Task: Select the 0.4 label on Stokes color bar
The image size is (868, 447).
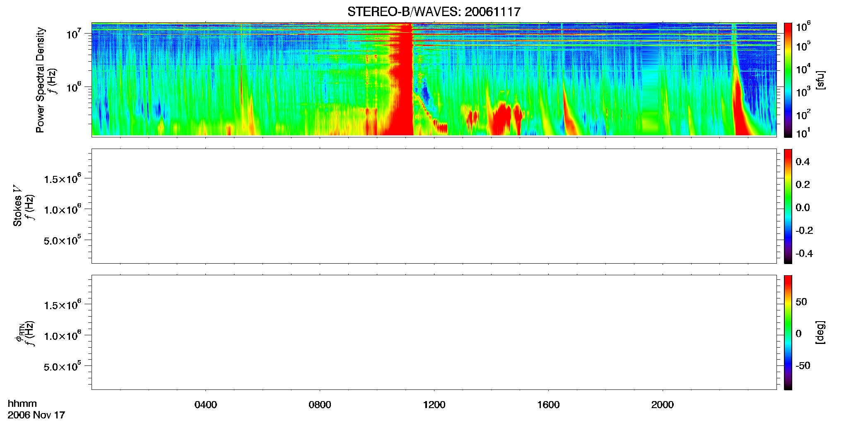Action: (x=803, y=162)
